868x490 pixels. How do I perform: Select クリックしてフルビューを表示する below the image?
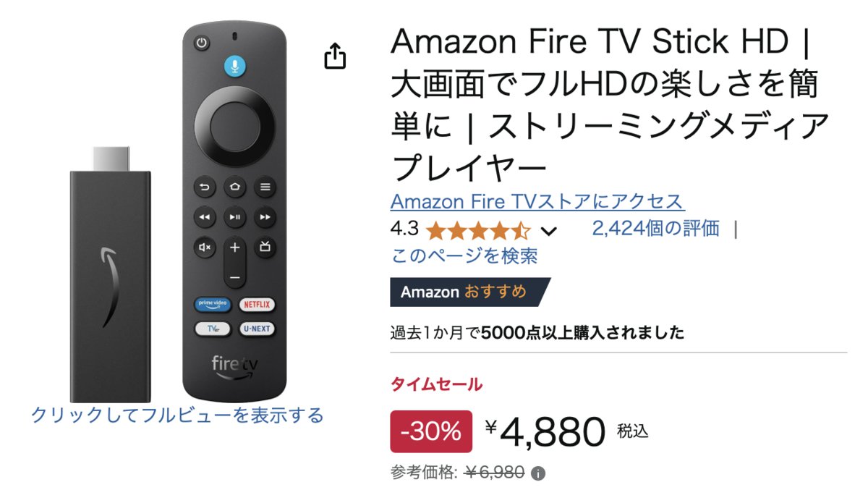(x=177, y=415)
